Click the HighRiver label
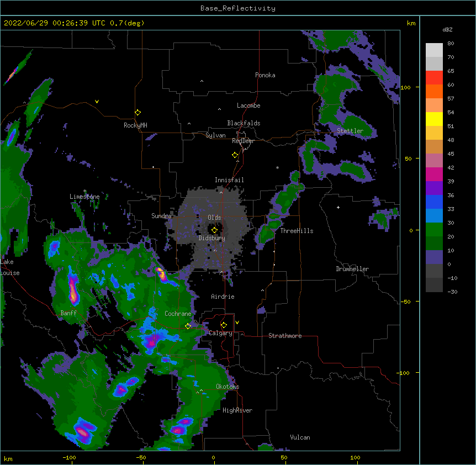The image size is (476, 465). click(237, 410)
